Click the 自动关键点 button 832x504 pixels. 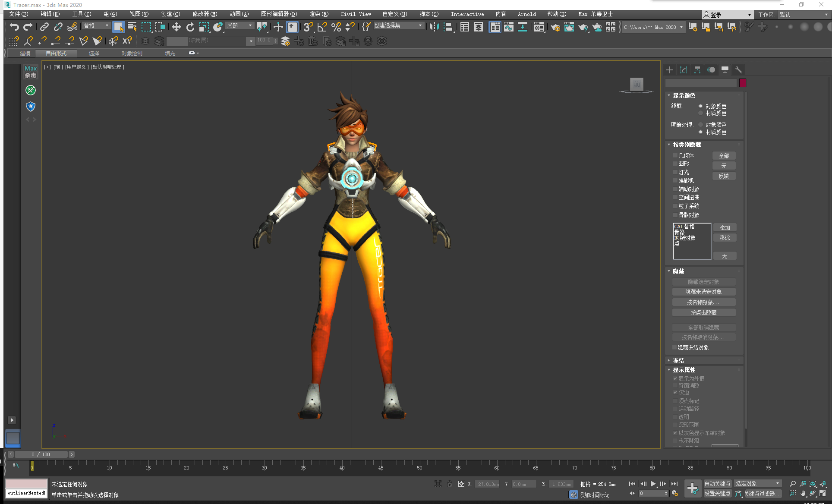(x=717, y=484)
